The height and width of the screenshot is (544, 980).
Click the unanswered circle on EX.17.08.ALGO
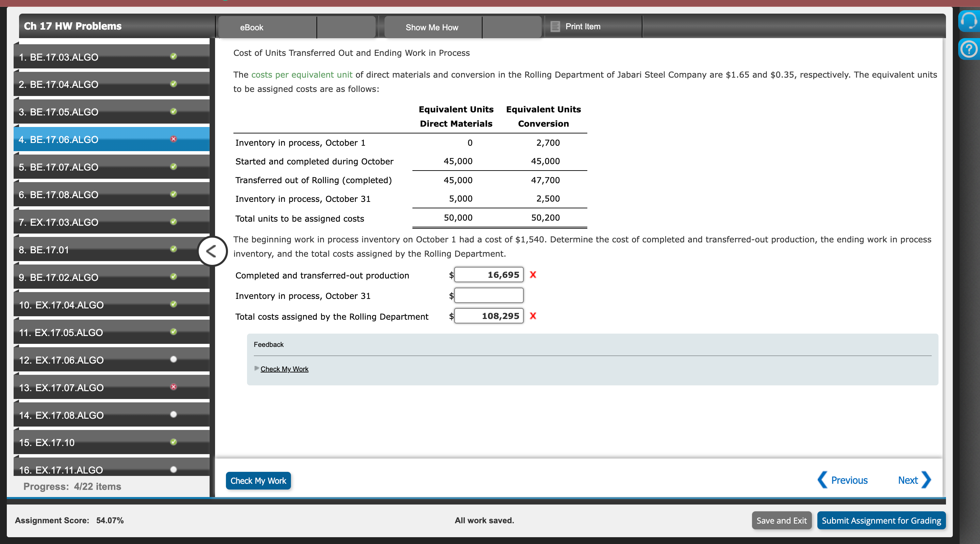point(174,414)
